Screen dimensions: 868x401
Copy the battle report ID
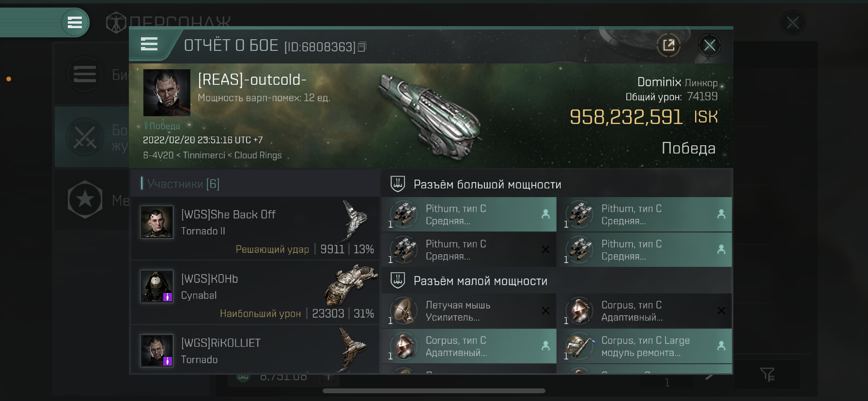click(x=362, y=47)
